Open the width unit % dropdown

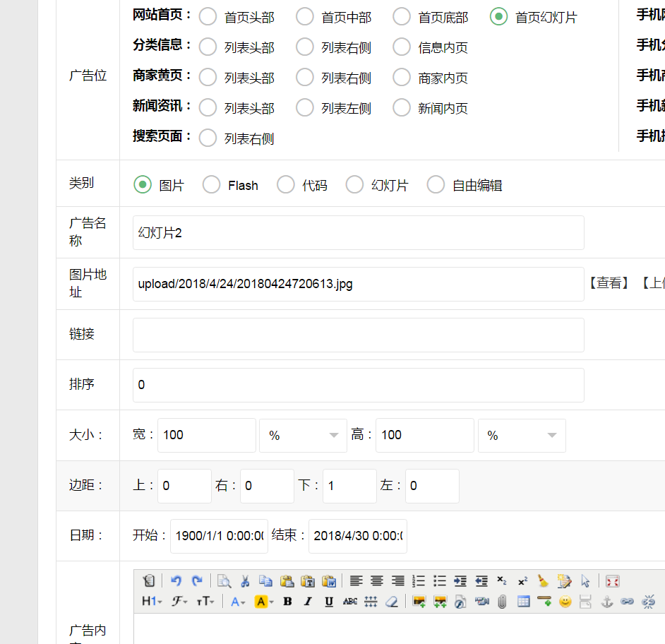coord(303,435)
